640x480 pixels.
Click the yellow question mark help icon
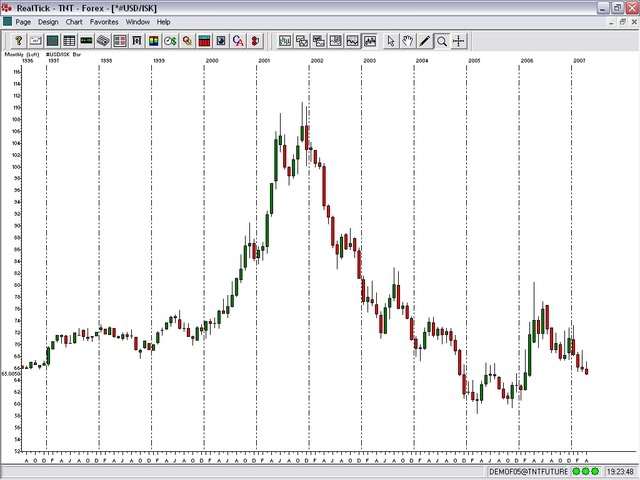click(x=18, y=41)
